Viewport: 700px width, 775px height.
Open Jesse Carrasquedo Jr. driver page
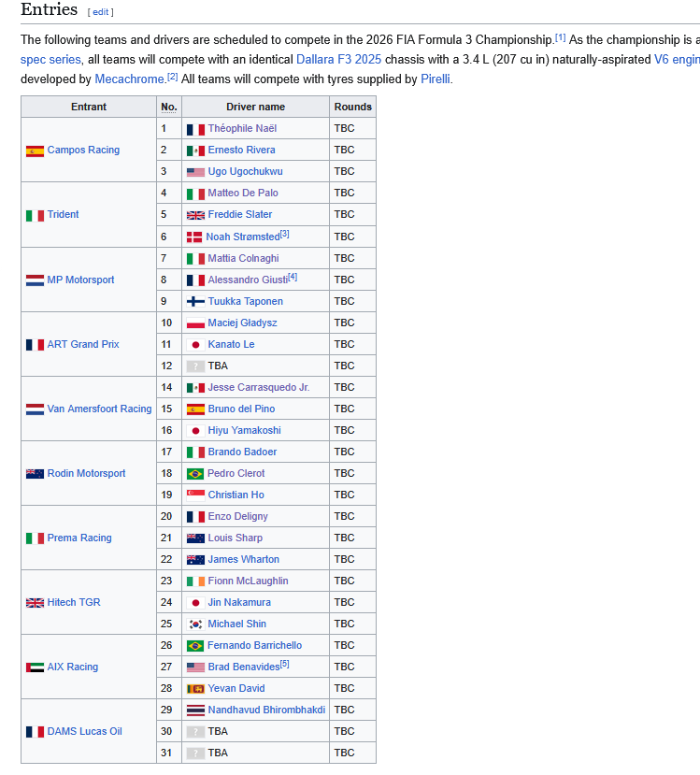click(x=259, y=387)
